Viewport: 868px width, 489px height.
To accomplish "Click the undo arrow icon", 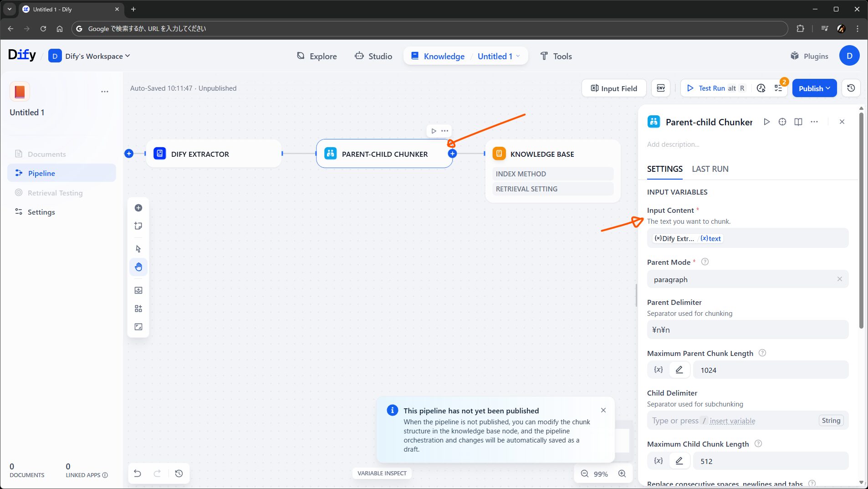I will pos(137,474).
